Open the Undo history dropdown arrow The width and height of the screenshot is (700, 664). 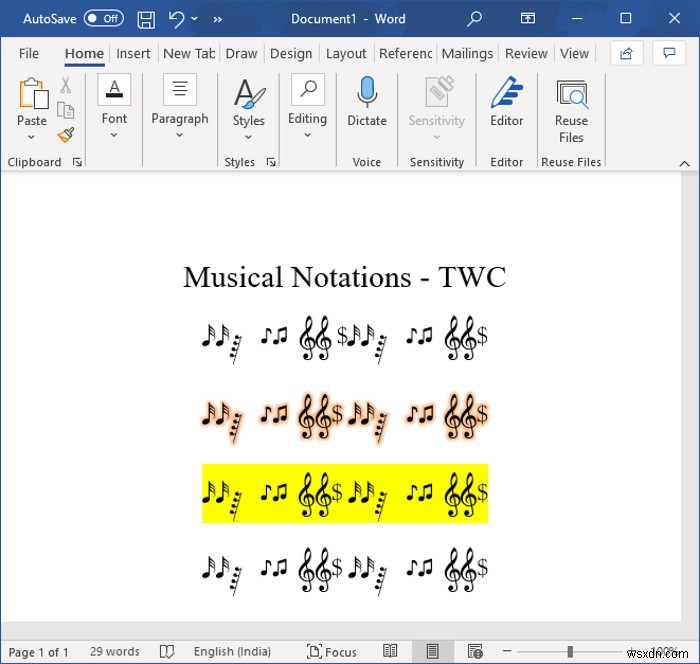coord(195,19)
